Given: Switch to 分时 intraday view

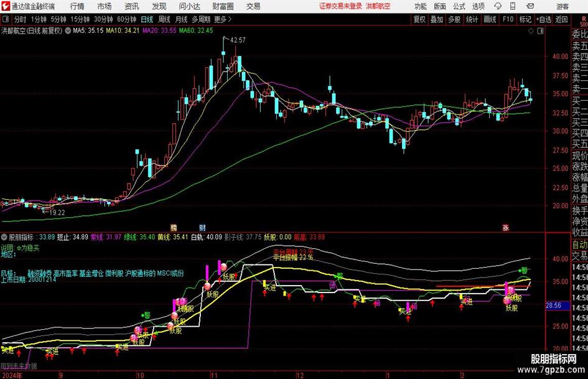Looking at the screenshot, I should point(21,19).
